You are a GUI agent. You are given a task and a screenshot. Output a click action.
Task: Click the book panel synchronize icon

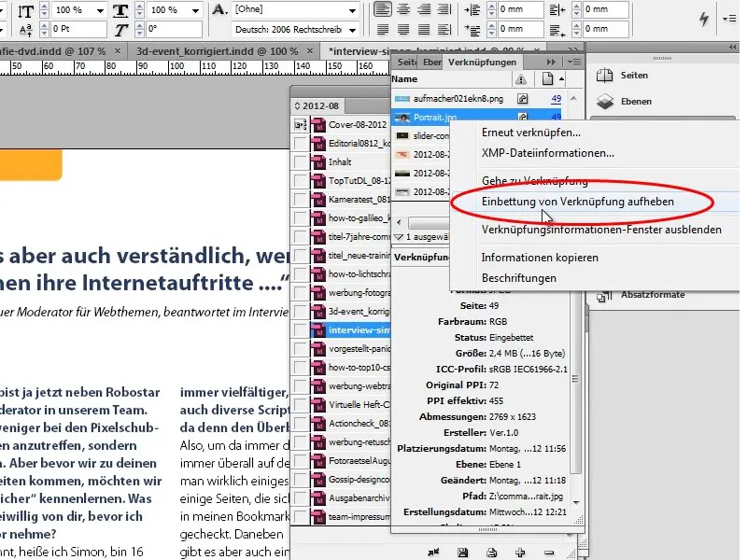433,553
